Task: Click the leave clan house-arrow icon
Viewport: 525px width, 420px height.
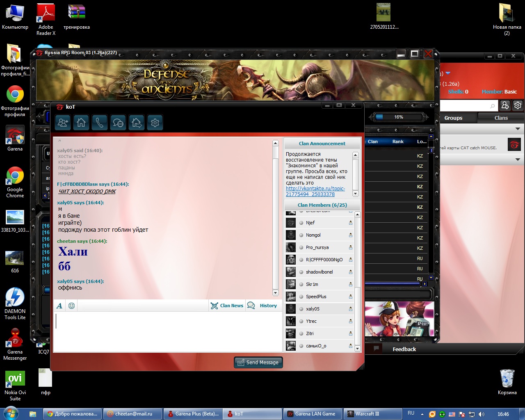Action: pyautogui.click(x=137, y=122)
